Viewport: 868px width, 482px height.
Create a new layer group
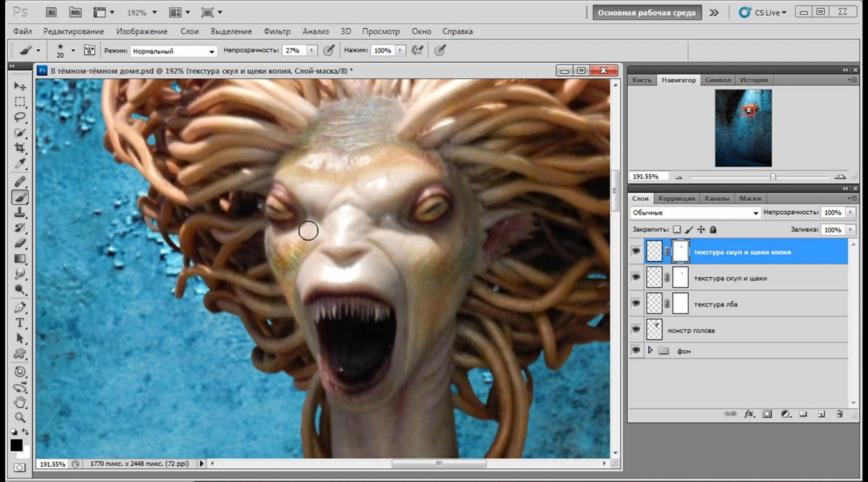(804, 414)
